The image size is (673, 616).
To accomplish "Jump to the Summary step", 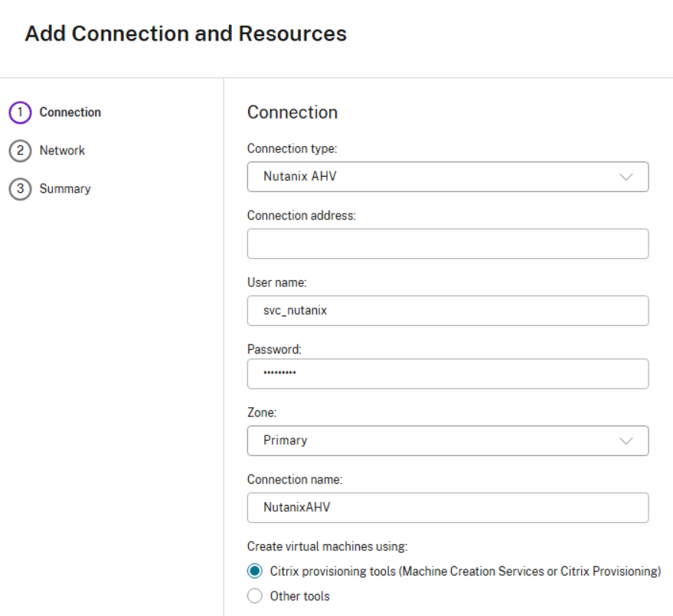I will (65, 189).
